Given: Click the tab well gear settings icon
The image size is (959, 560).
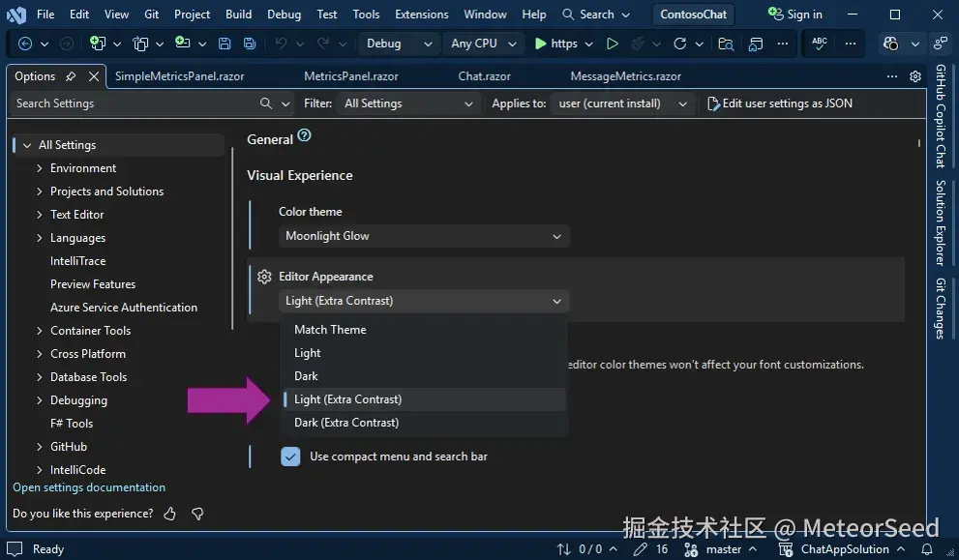Looking at the screenshot, I should point(914,76).
